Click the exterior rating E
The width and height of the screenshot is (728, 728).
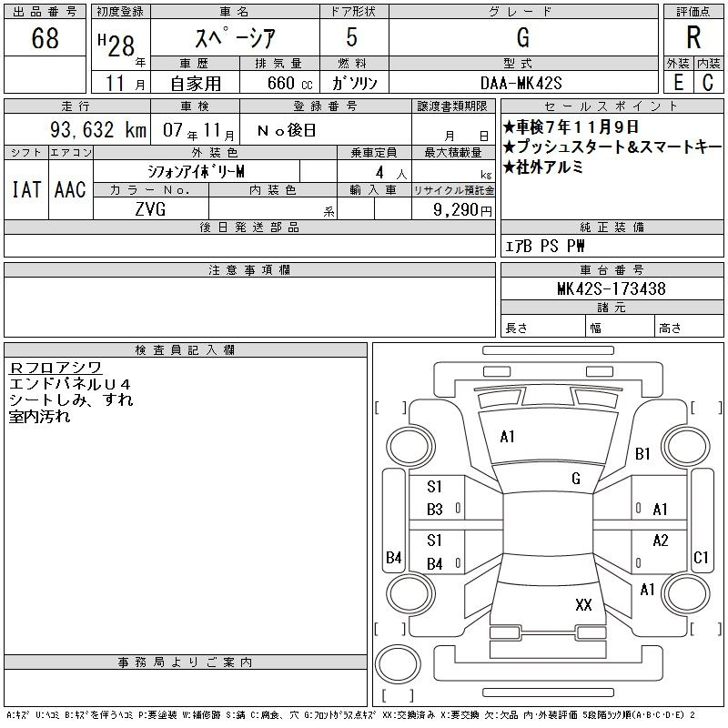coord(678,83)
